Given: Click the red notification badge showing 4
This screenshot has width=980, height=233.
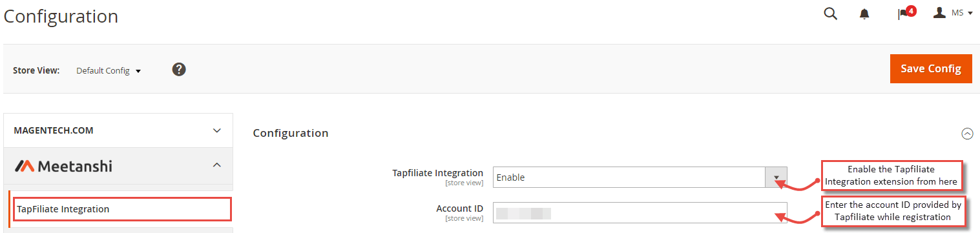Looking at the screenshot, I should (911, 10).
